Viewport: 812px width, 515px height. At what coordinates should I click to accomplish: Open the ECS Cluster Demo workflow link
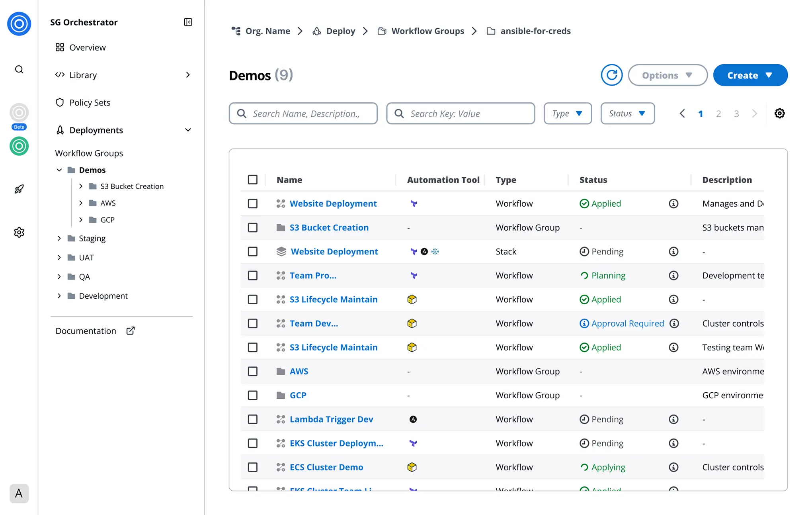[326, 467]
